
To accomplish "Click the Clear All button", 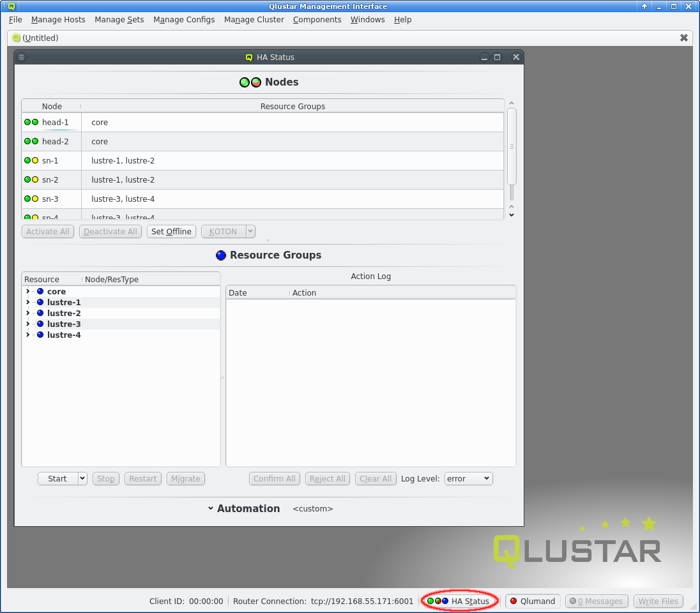I will pos(376,479).
